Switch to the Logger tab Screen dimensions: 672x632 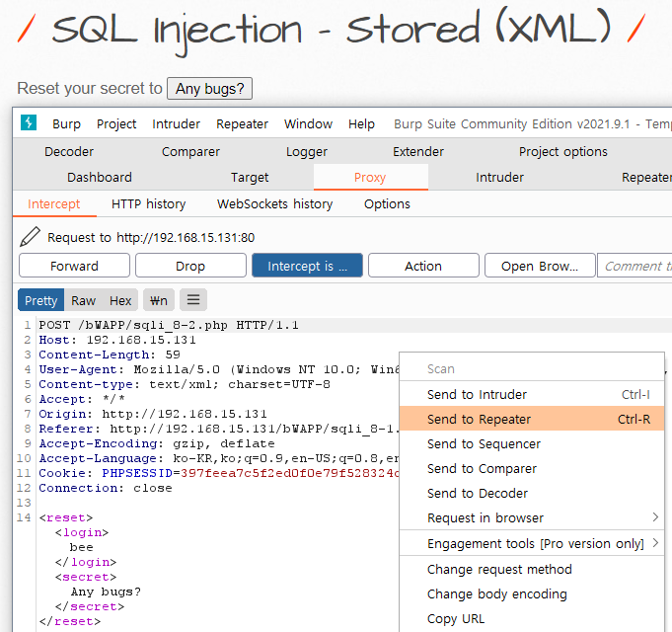coord(307,151)
